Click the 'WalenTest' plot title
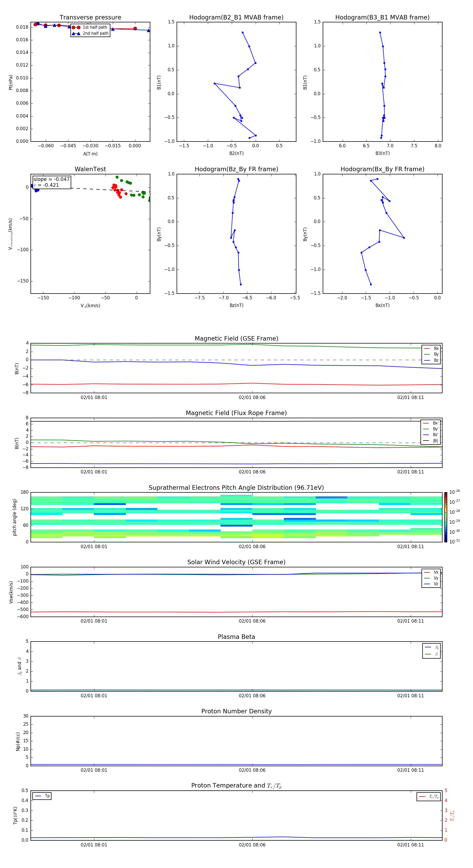Image resolution: width=473 pixels, height=868 pixels. pyautogui.click(x=90, y=169)
